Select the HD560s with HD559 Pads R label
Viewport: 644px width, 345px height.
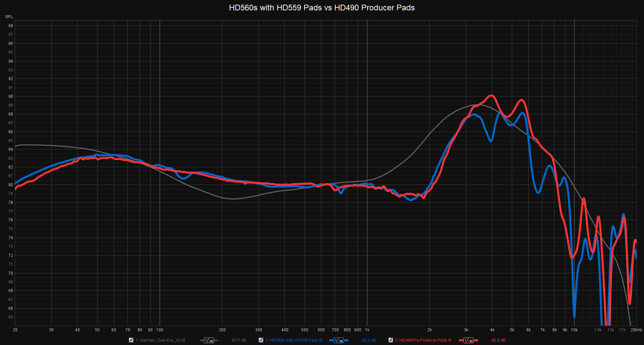click(293, 340)
